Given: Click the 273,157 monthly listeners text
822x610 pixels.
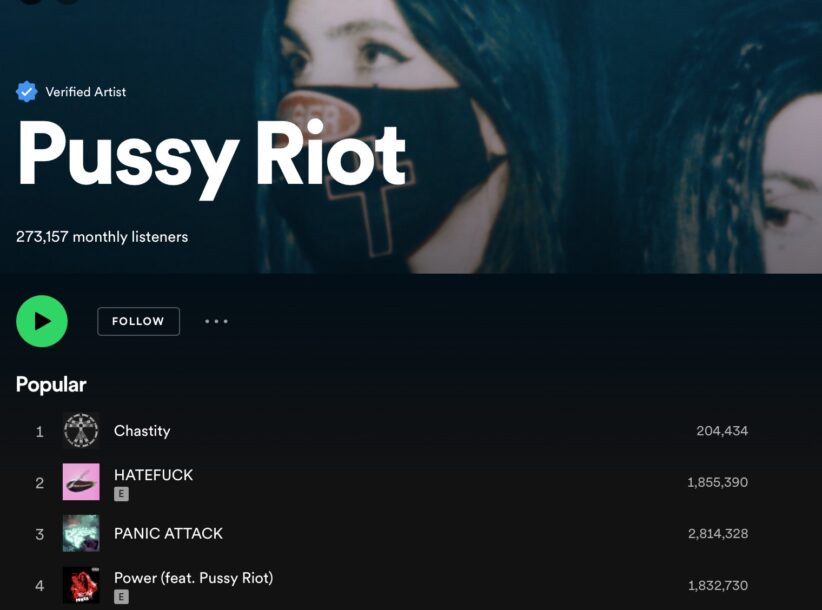Looking at the screenshot, I should (102, 237).
